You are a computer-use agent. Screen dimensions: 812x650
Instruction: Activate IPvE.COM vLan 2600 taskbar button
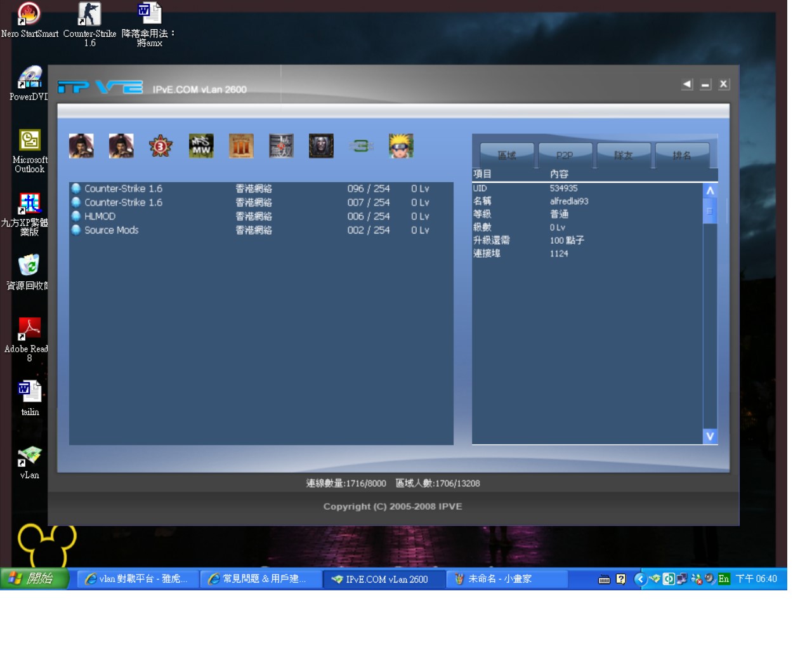pos(383,579)
